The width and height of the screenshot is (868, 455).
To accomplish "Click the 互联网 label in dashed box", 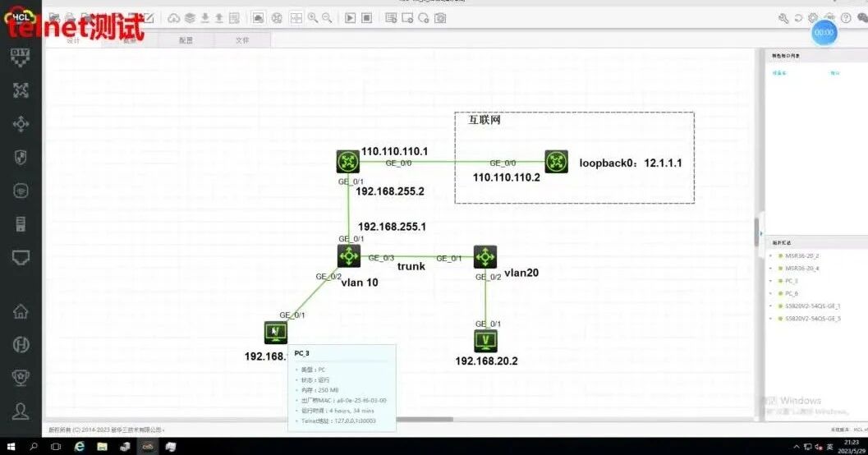I will pyautogui.click(x=485, y=120).
